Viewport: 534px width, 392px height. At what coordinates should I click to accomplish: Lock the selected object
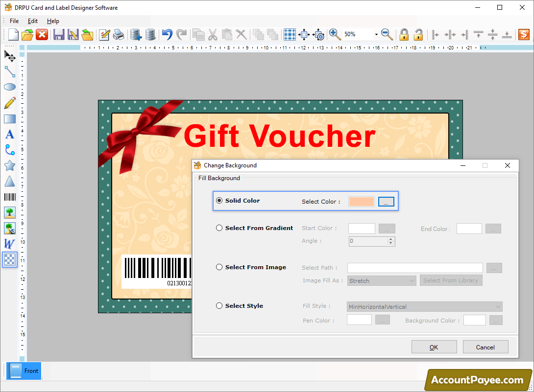[404, 34]
